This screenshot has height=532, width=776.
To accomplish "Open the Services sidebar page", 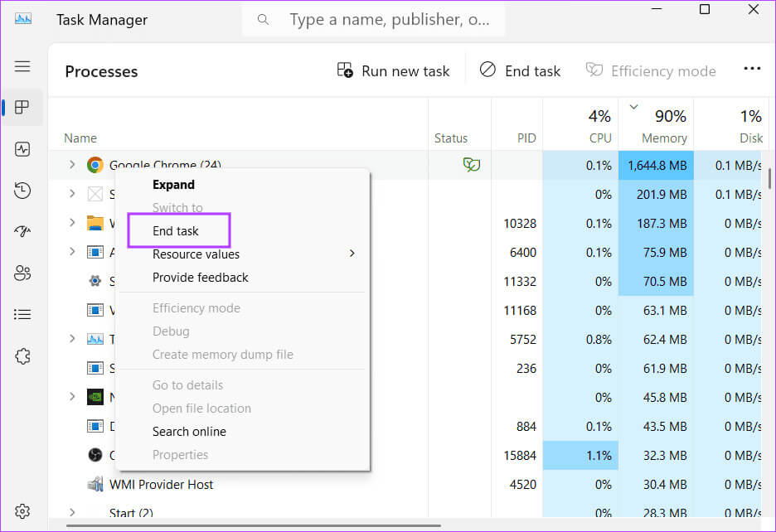I will click(22, 355).
